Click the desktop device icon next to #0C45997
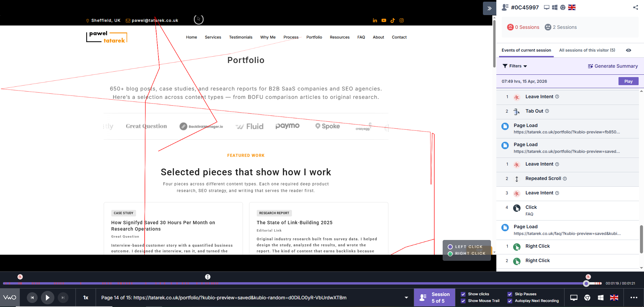Screen dimensions: 644x307 pos(546,7)
